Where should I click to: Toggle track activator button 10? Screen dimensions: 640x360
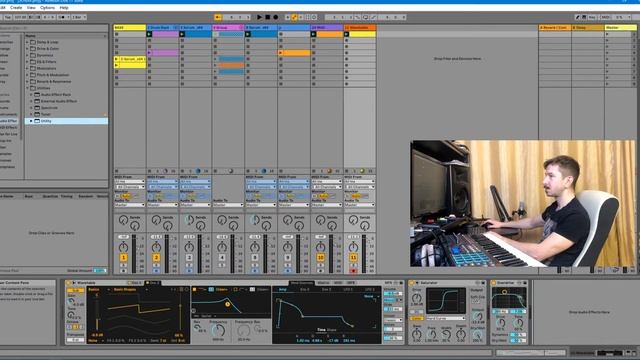tap(320, 258)
